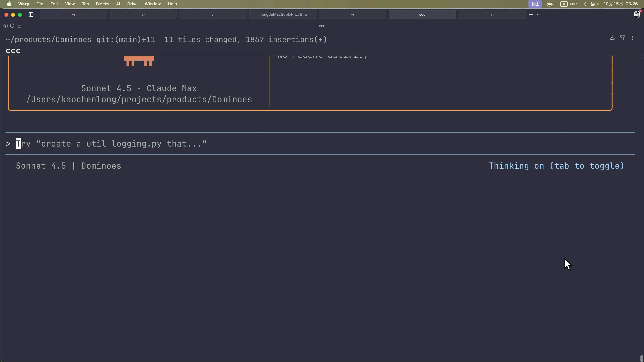Switch to the longdeMacBook-Pro:/tmp tab
The height and width of the screenshot is (362, 644).
point(283,14)
